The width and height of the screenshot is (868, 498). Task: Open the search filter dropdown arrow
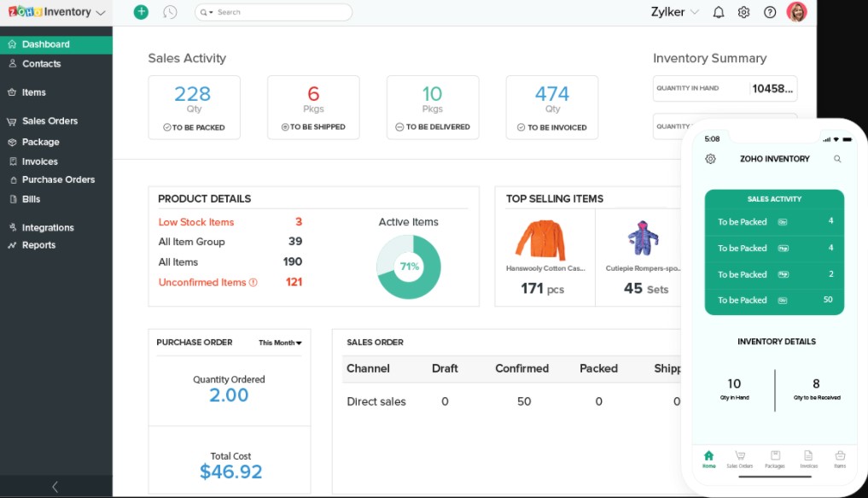coord(211,12)
